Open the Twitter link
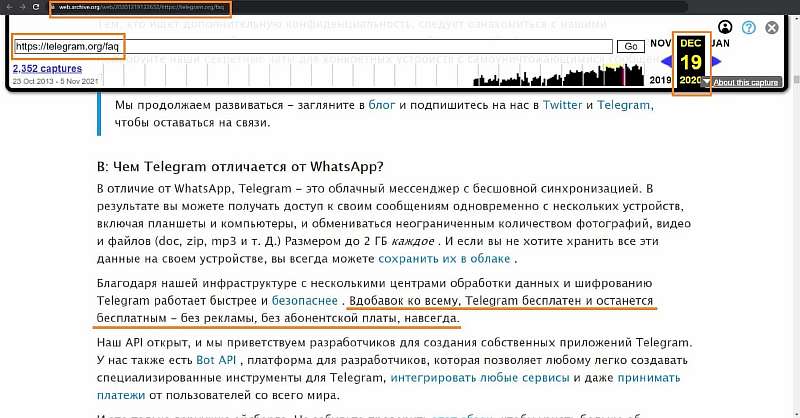Screen dimensions: 800x418 (564, 104)
